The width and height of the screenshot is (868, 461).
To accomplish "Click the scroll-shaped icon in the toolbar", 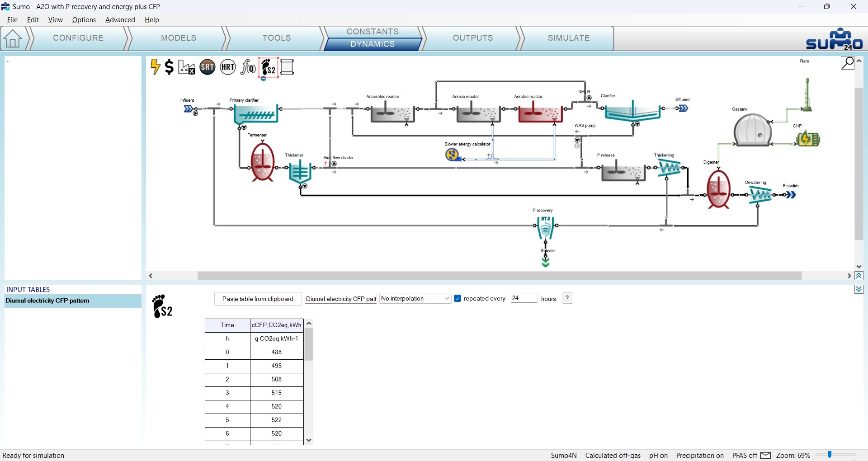I will point(287,67).
